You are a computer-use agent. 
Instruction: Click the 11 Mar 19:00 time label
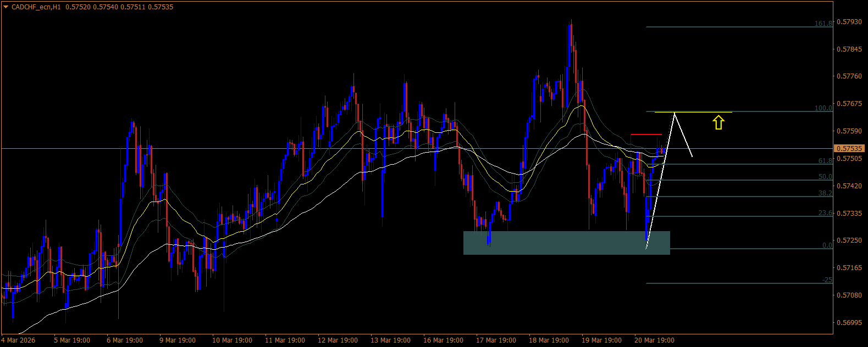pos(285,340)
